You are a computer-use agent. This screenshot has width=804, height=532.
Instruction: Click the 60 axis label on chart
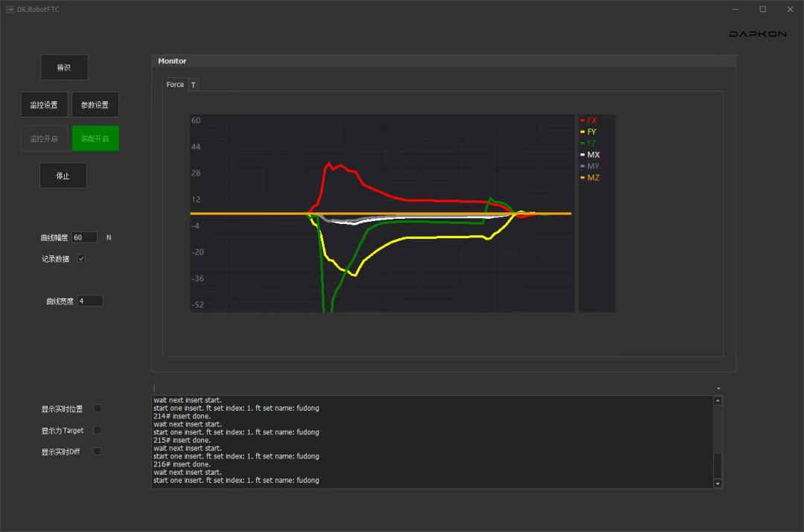point(196,121)
